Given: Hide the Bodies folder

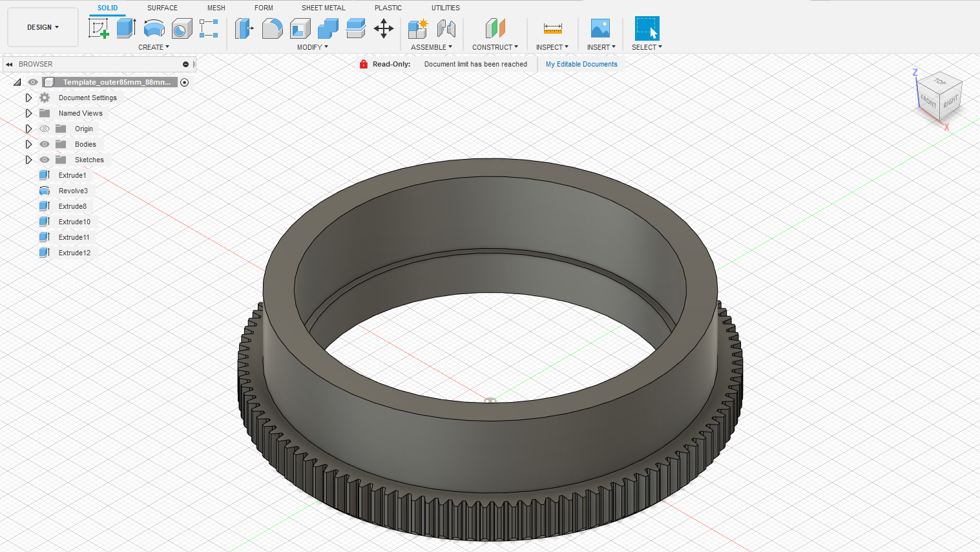Looking at the screenshot, I should click(x=45, y=144).
